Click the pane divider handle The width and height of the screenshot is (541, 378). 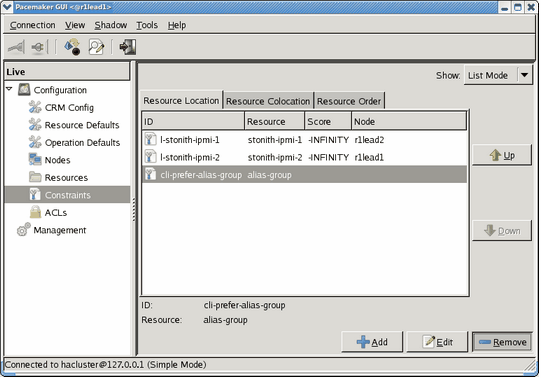(134, 209)
